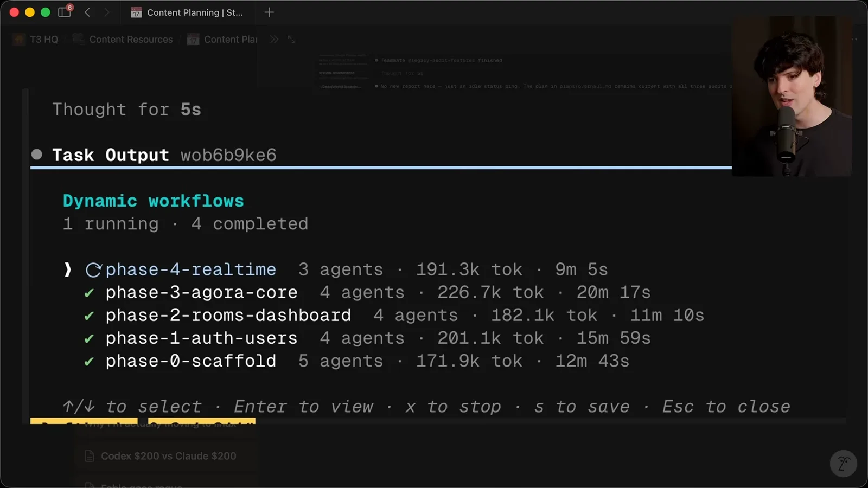Click the diagonal expand arrows icon
Image resolution: width=868 pixels, height=488 pixels.
[x=292, y=40]
